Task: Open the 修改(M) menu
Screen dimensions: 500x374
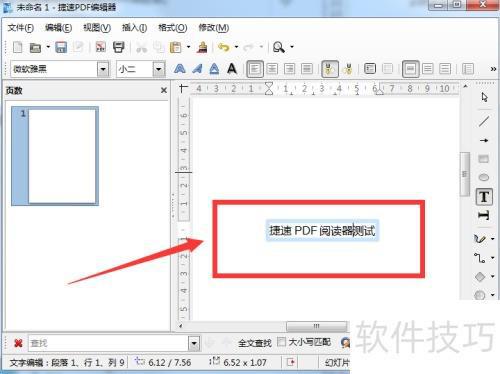Action: [x=214, y=28]
